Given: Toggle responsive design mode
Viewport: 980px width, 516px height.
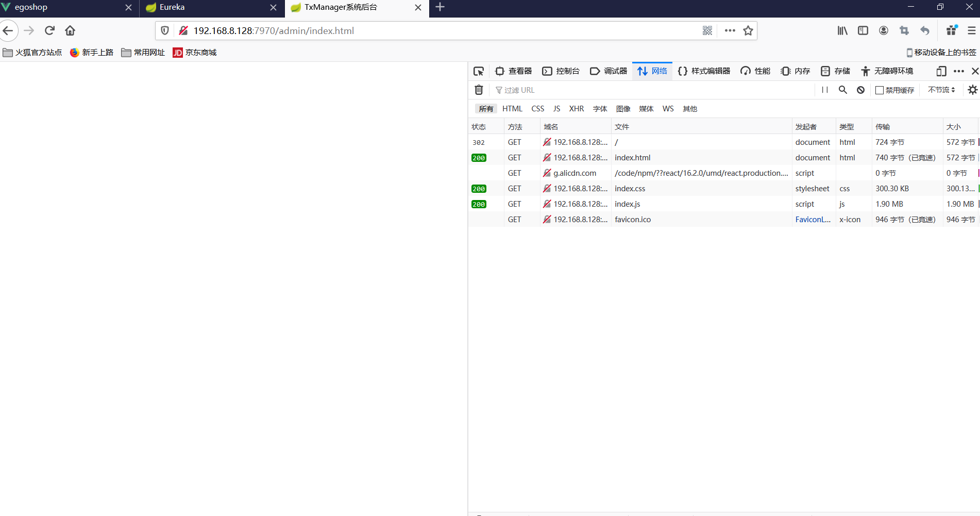Looking at the screenshot, I should [x=941, y=71].
